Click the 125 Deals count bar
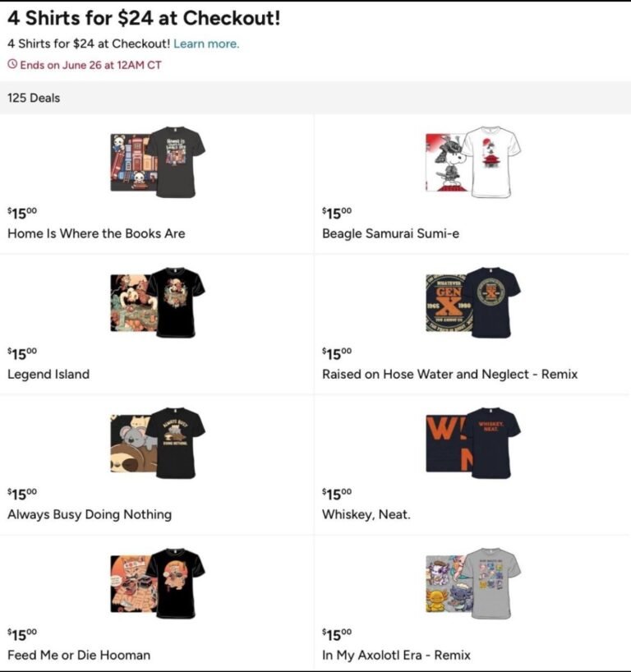The width and height of the screenshot is (631, 672). click(315, 98)
